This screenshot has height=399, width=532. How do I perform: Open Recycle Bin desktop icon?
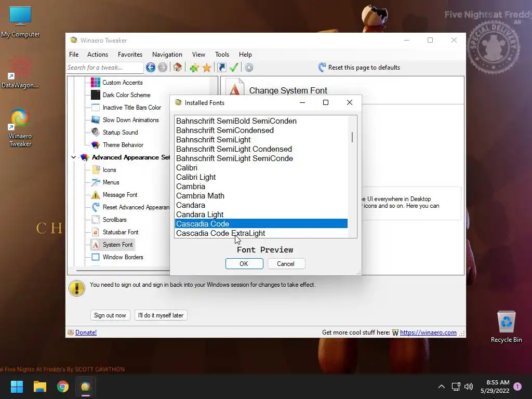(507, 327)
